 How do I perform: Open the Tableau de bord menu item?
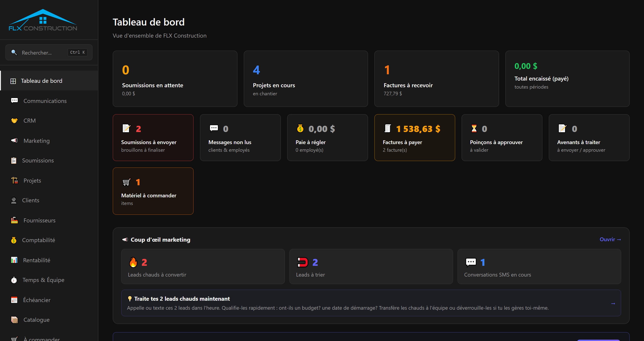point(49,81)
